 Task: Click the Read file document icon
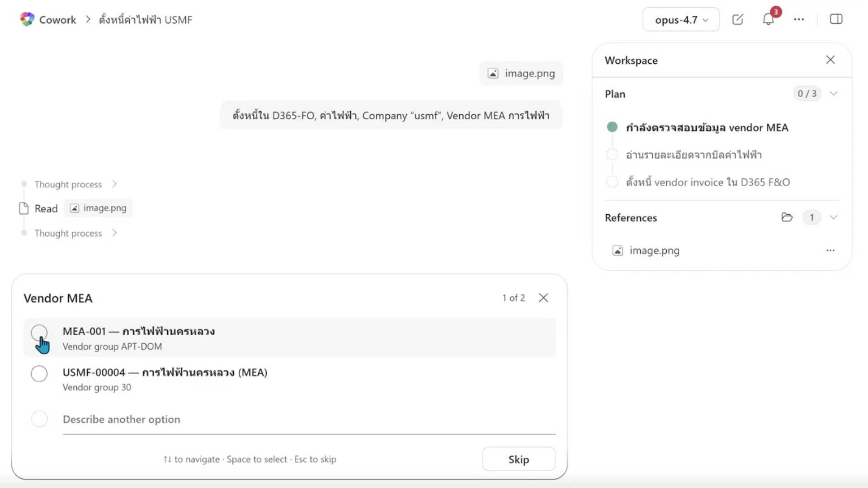[x=24, y=208]
